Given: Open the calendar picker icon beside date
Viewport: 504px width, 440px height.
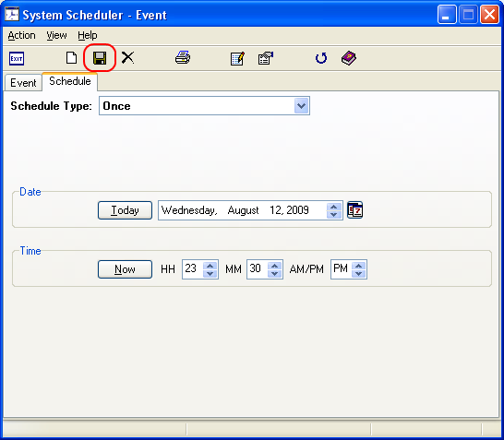Looking at the screenshot, I should click(x=355, y=210).
